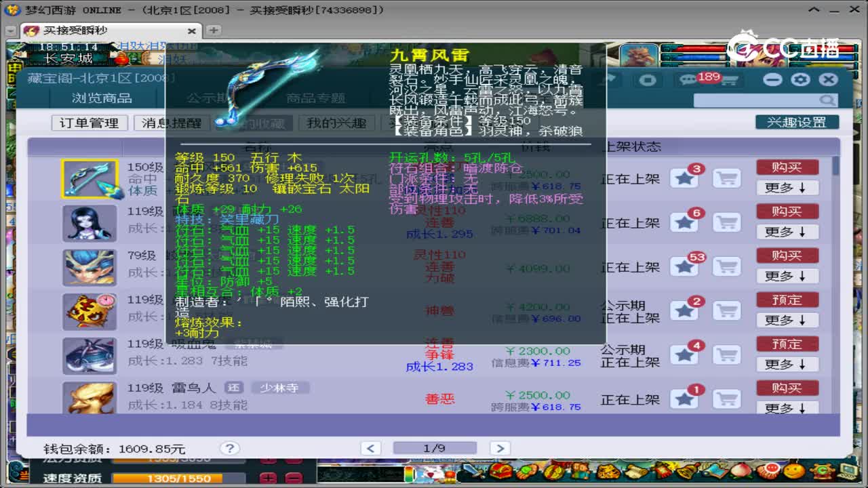Add the 雷鸟人 pet to cart
This screenshot has width=868, height=488.
726,399
